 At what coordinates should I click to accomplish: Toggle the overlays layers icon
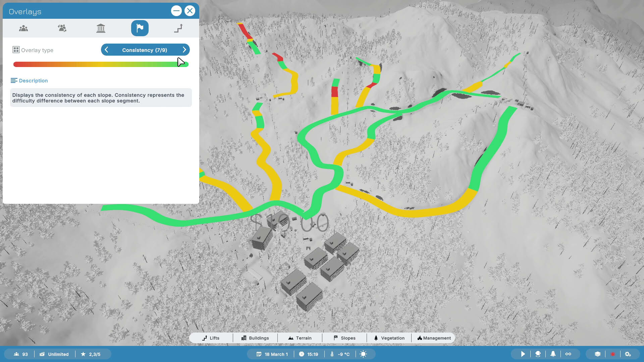pyautogui.click(x=598, y=354)
